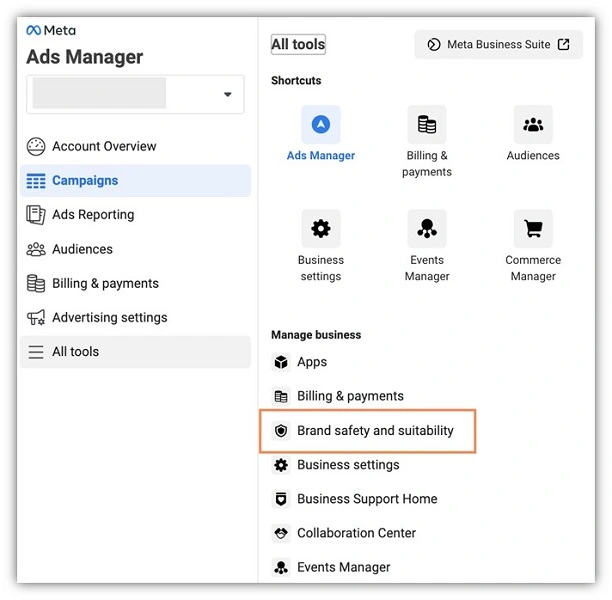612x600 pixels.
Task: Open Billing & payments in left sidebar
Action: [x=135, y=283]
